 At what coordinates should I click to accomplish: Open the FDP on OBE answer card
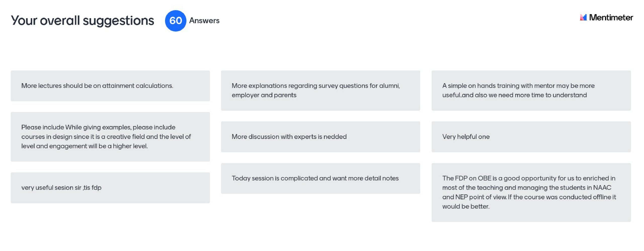(x=531, y=192)
